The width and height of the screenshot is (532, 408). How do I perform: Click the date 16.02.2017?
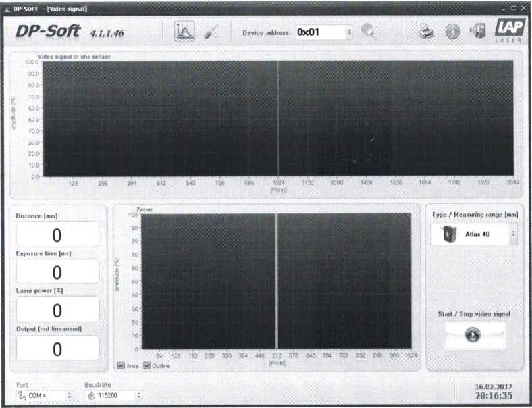tap(494, 387)
